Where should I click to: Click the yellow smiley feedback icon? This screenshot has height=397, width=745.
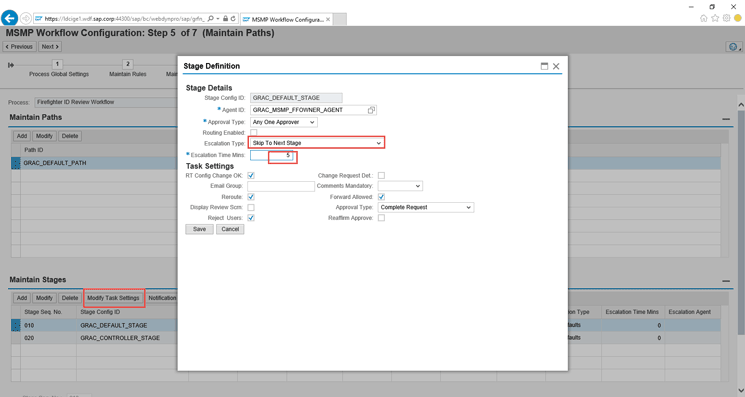click(x=737, y=18)
